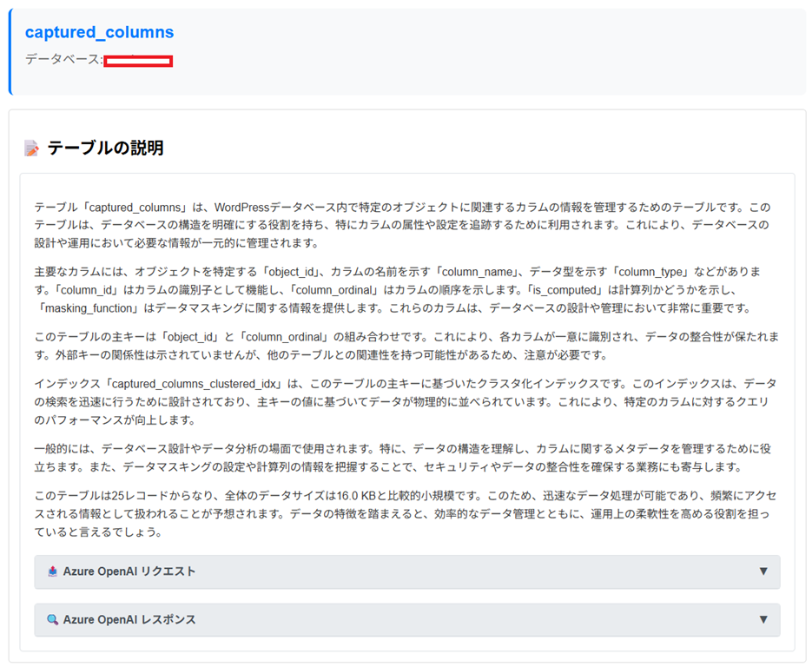
Task: Click the notepad icon beside テーブルの説明
Action: click(31, 149)
